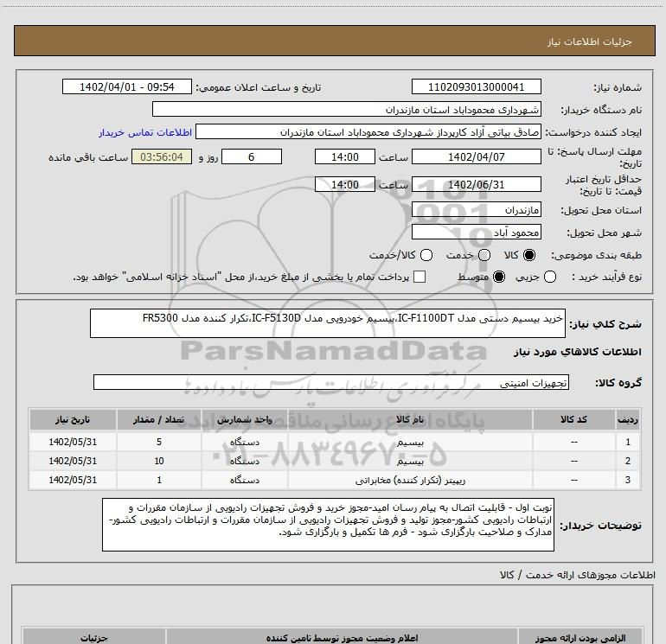666x644 pixels.
Task: Click the delivery province field مازندران
Action: click(476, 209)
